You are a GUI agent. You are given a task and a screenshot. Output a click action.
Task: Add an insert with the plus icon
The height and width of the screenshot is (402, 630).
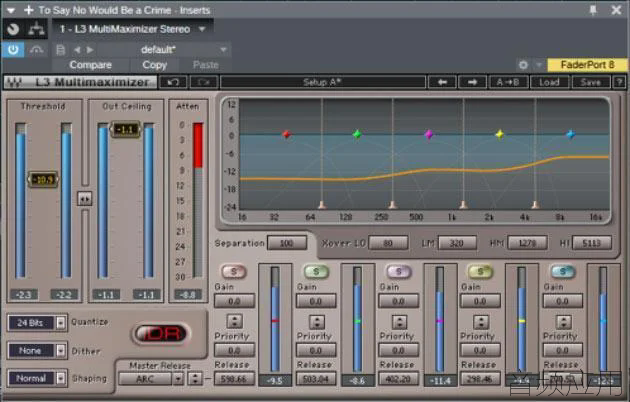coord(29,10)
